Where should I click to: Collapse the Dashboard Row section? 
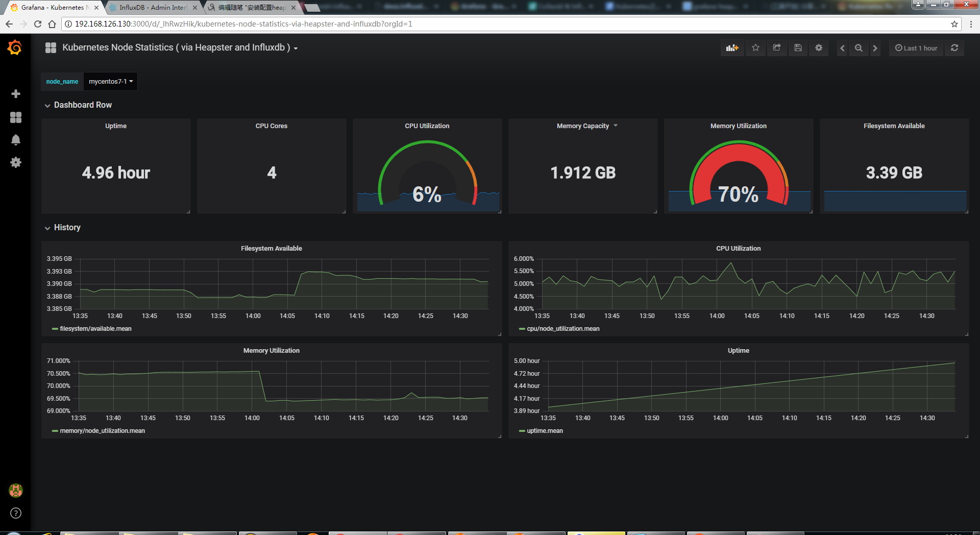78,105
